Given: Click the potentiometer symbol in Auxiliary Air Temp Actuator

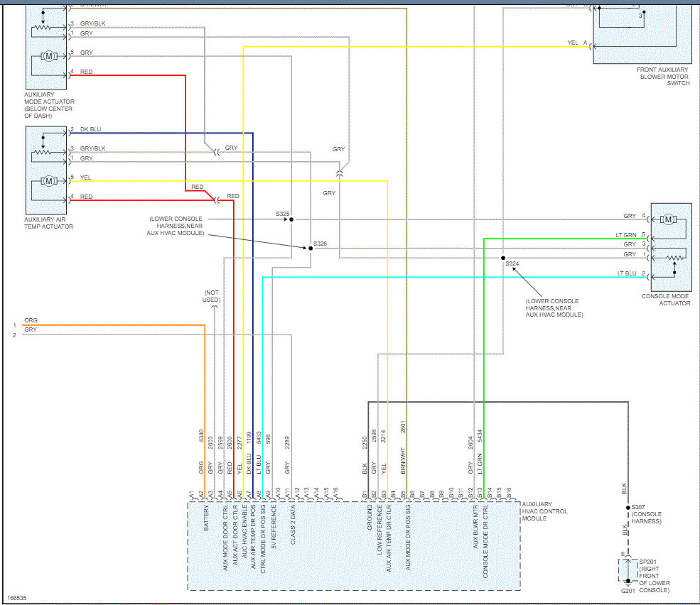Looking at the screenshot, I should (x=43, y=153).
